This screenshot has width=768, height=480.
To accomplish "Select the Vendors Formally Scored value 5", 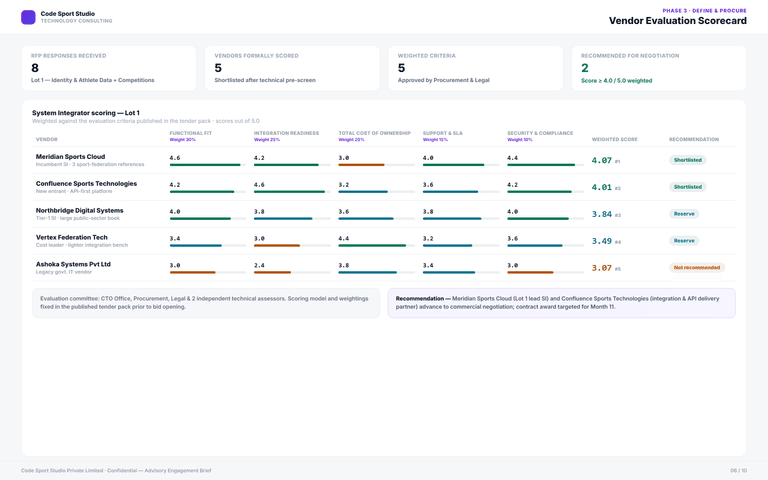I will pos(218,68).
